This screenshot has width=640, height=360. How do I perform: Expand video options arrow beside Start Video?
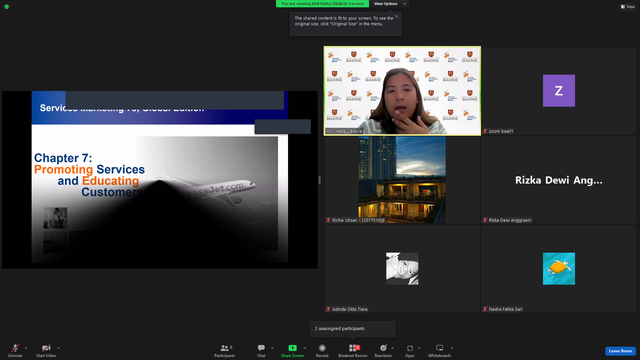[x=59, y=348]
